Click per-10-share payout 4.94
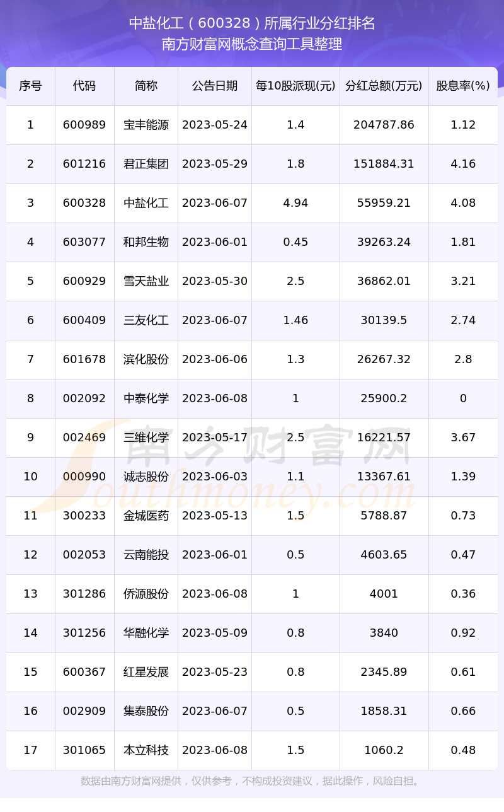This screenshot has height=812, width=504. tap(295, 203)
